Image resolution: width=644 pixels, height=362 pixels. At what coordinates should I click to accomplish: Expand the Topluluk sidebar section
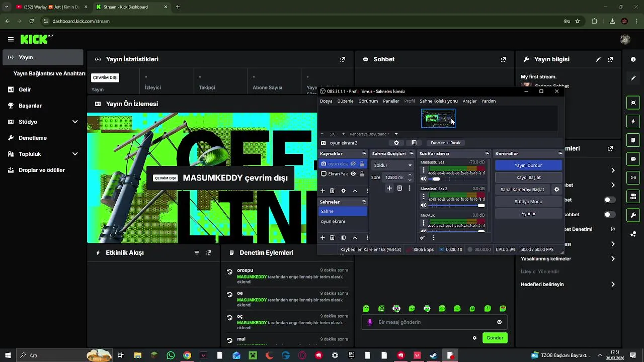(75, 154)
